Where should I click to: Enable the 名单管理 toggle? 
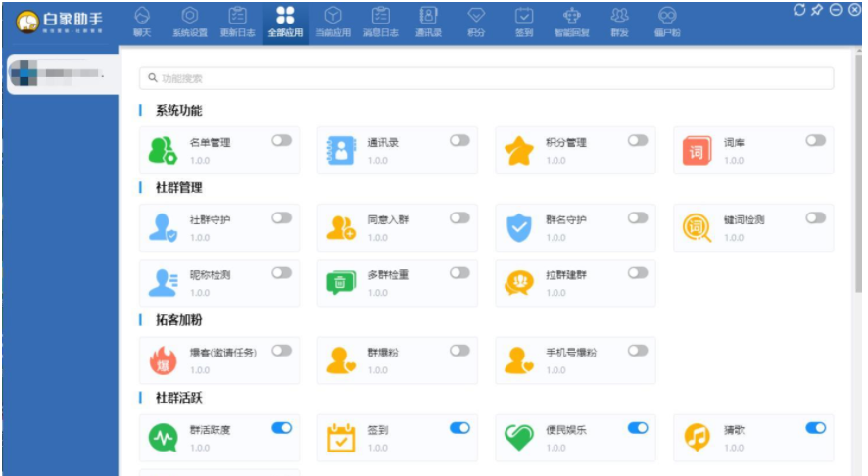tap(282, 141)
